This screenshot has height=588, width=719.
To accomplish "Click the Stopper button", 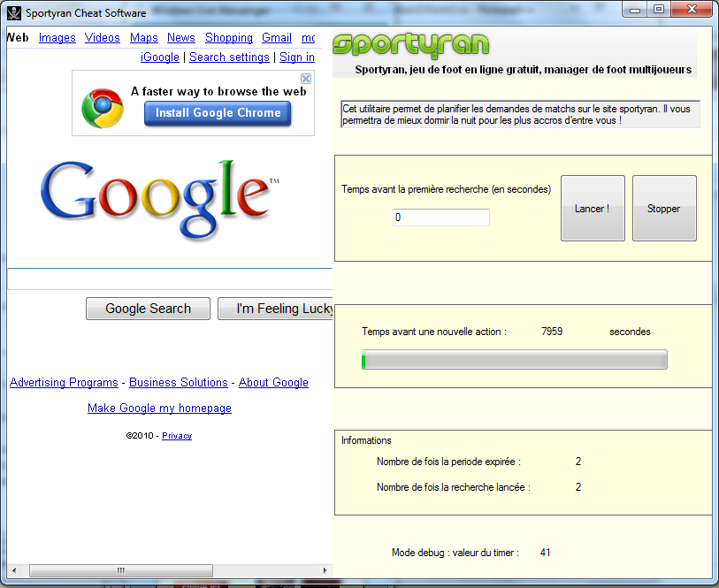I will click(664, 208).
